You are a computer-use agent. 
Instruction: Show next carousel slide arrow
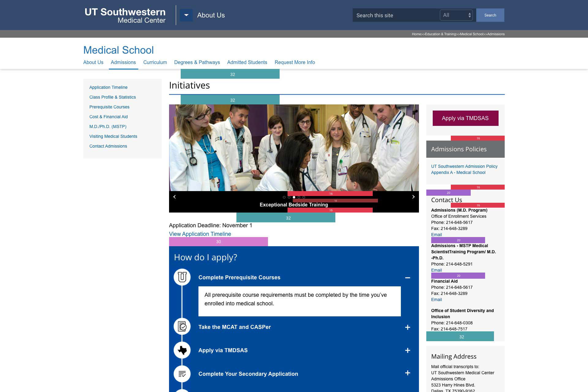pos(413,197)
